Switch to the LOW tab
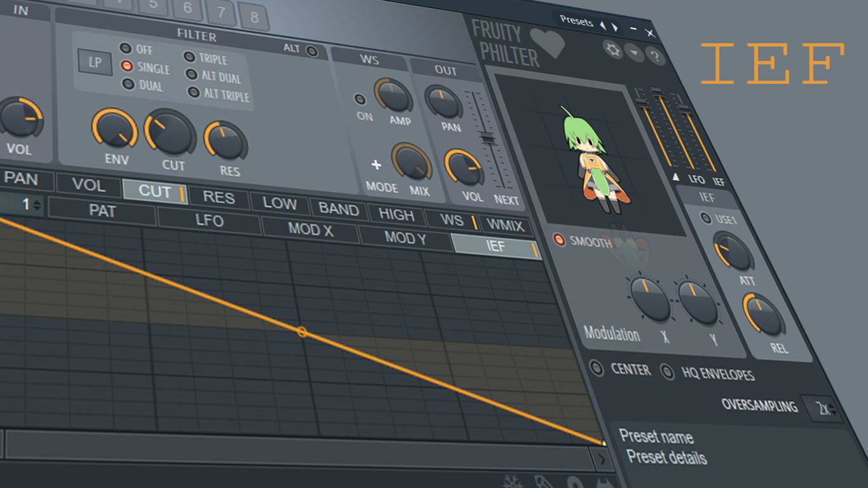 point(280,203)
